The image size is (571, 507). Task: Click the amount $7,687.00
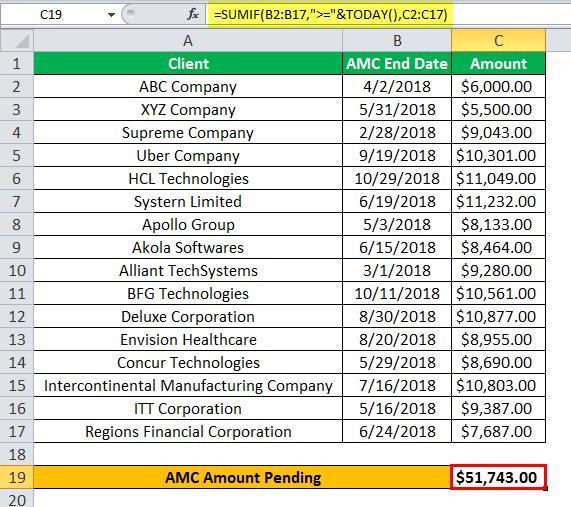(499, 432)
